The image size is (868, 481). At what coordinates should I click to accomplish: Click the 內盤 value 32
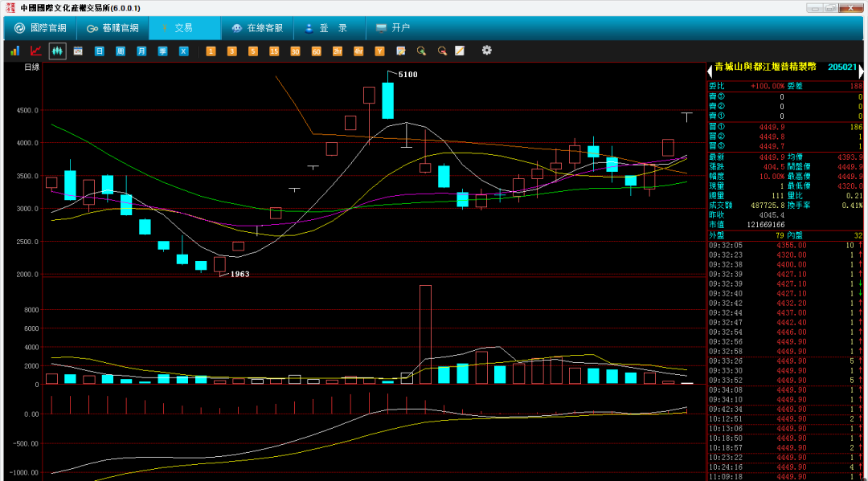858,236
